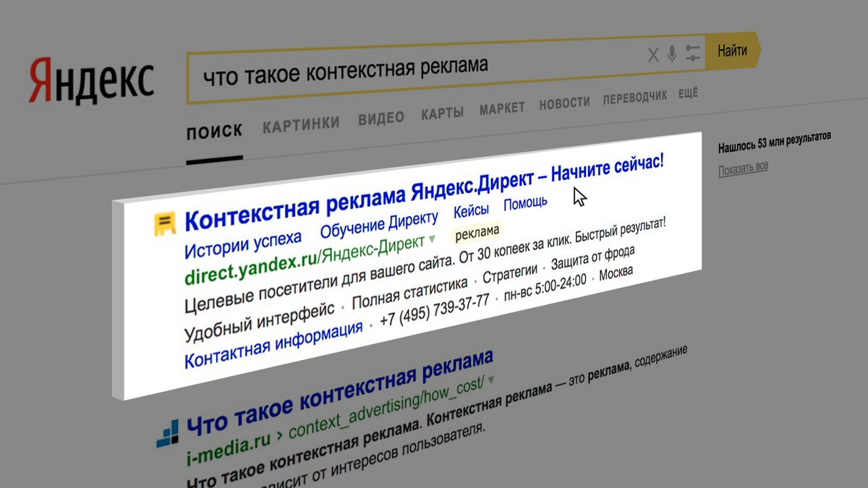Open the Обучение Директу sitelink
This screenshot has width=868, height=488.
(379, 224)
